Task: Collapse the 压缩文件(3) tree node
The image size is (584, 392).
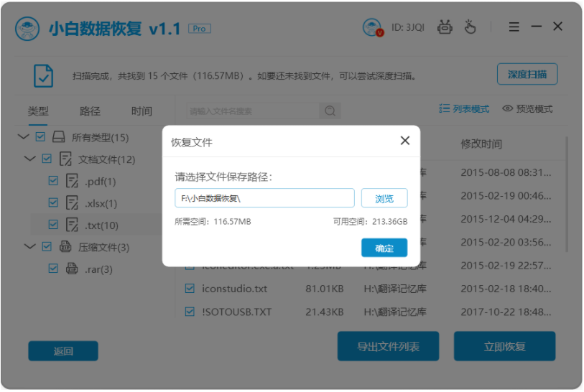Action: [29, 246]
